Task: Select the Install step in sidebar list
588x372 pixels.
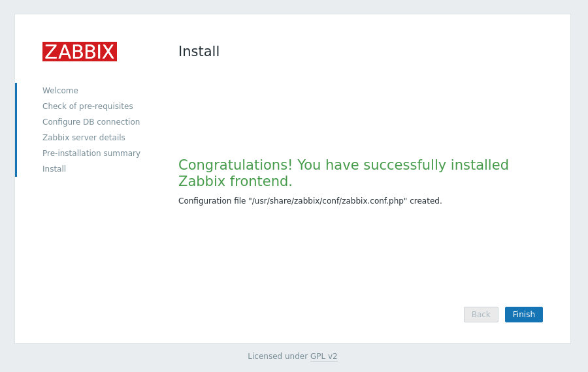Action: pos(54,168)
